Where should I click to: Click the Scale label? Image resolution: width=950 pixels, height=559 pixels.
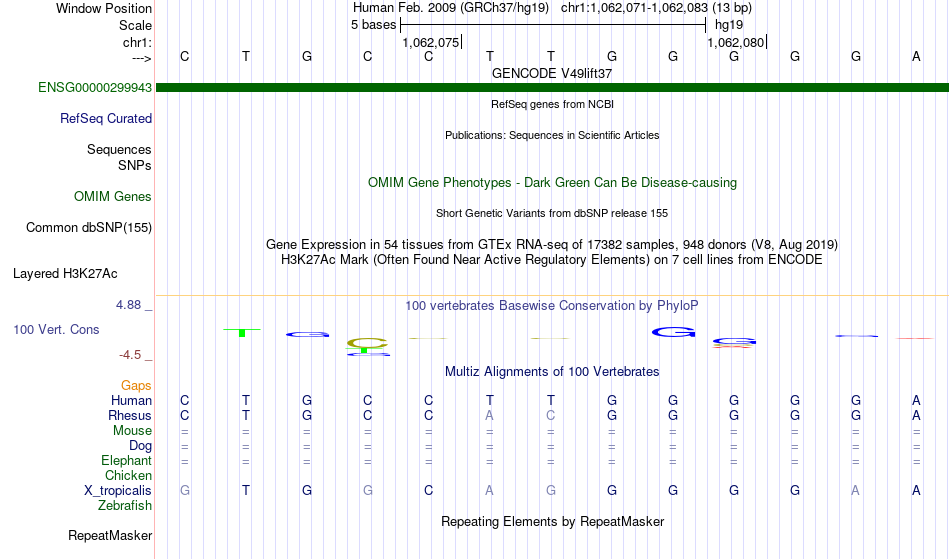tap(135, 25)
